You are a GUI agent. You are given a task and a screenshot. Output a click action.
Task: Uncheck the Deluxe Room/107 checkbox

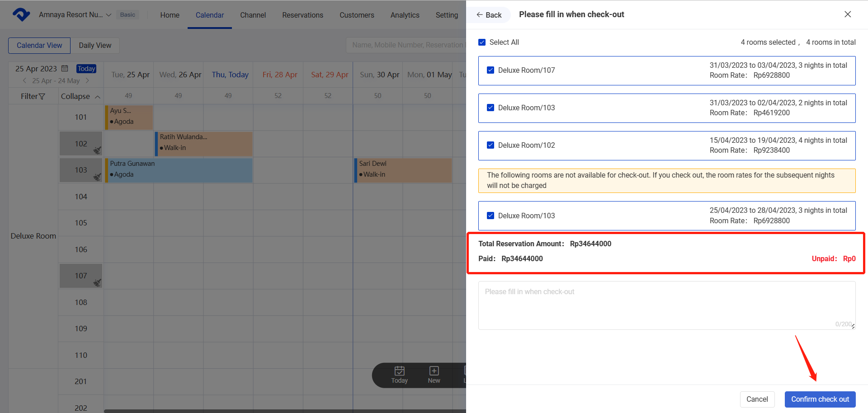click(x=491, y=70)
